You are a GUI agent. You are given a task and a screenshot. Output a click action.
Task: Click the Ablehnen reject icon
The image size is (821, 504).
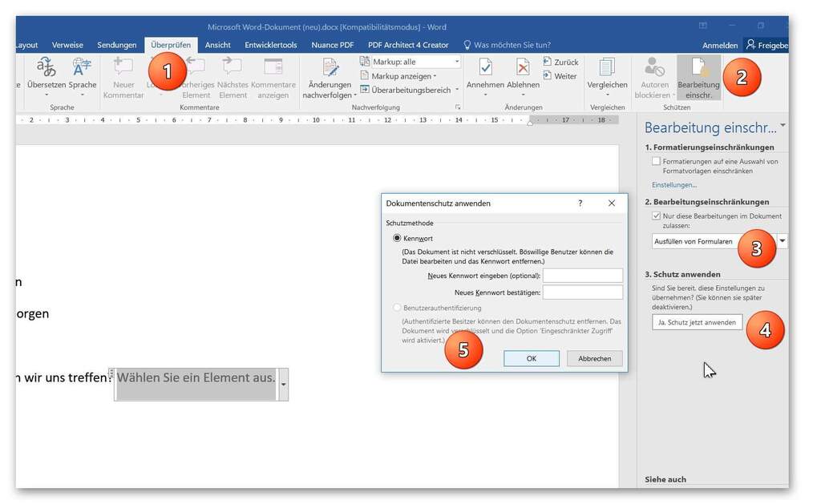click(x=523, y=67)
